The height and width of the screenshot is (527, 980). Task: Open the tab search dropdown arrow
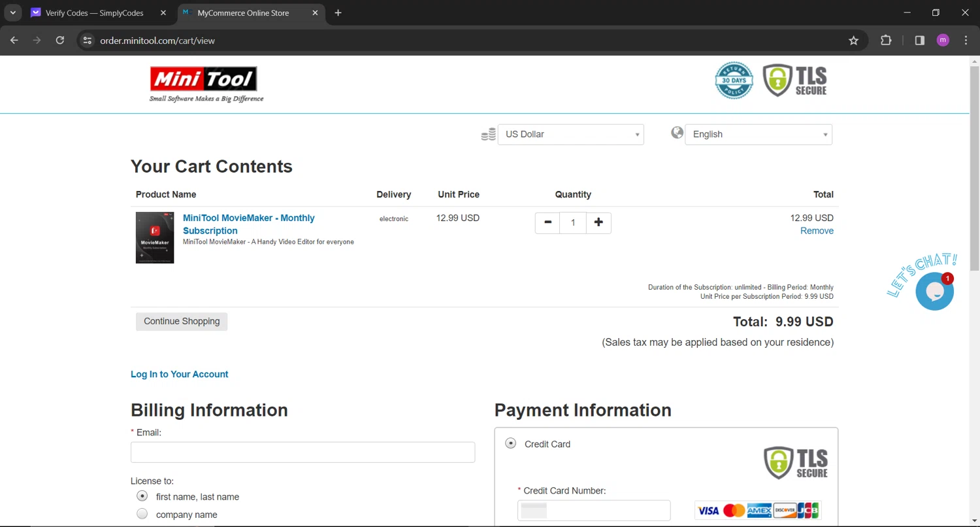(x=12, y=12)
